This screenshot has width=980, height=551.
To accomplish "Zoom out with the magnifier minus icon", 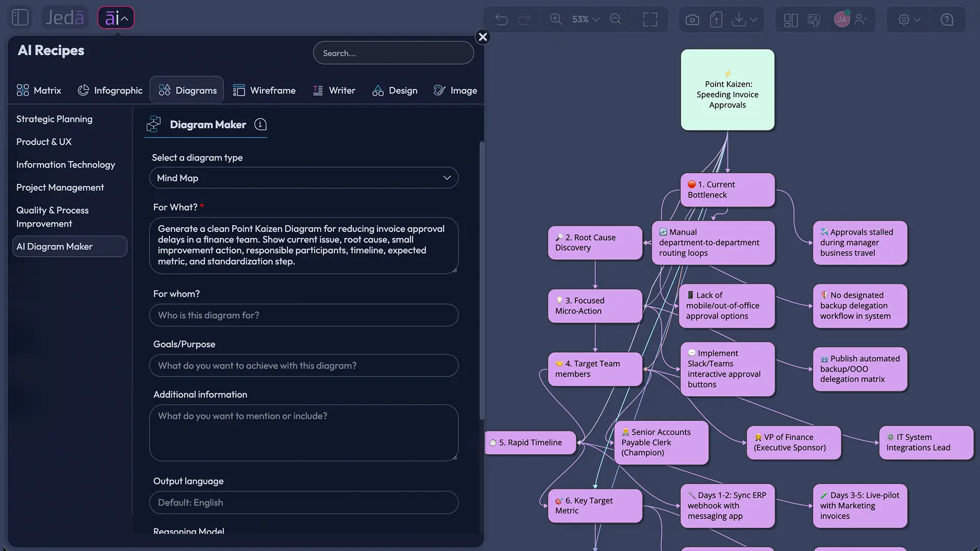I will coord(616,19).
